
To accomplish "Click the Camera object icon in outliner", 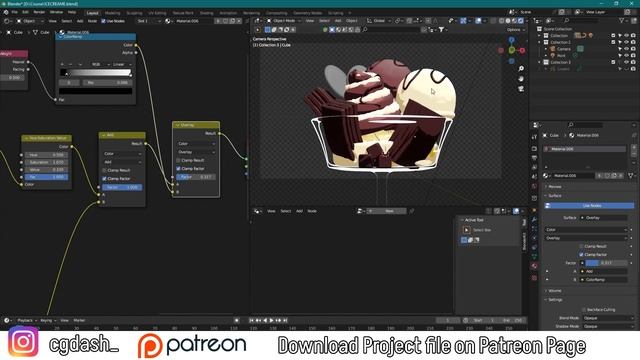I will tap(553, 49).
